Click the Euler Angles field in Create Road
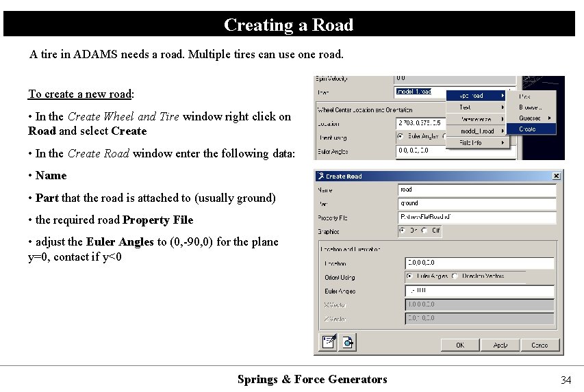The height and width of the screenshot is (392, 584). point(480,291)
